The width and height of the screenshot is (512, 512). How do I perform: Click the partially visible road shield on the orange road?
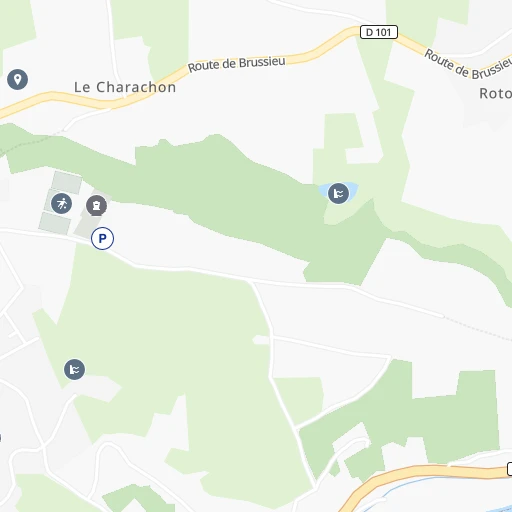tap(509, 469)
